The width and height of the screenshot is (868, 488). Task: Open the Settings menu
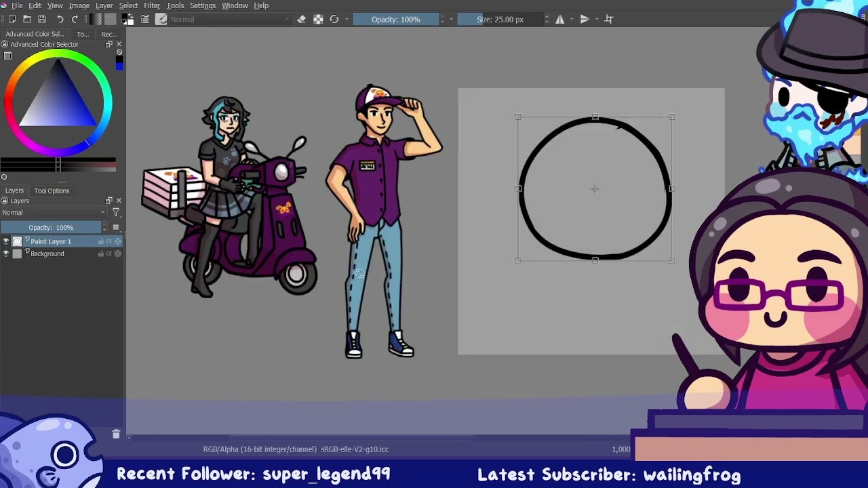click(x=203, y=5)
